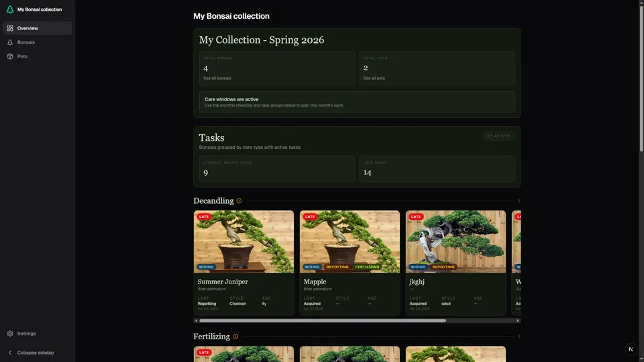Screen dimensions: 644x362
Task: Open the Pots menu item
Action: [38, 56]
